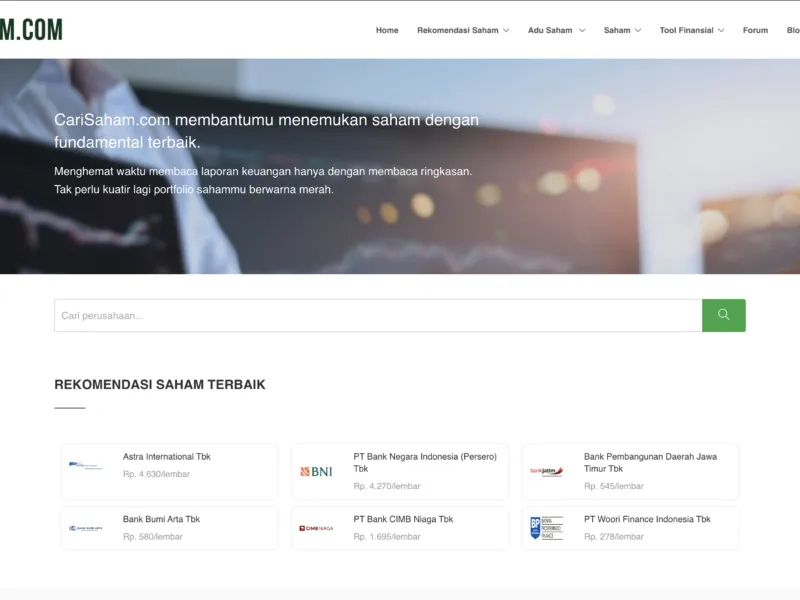Viewport: 800px width, 600px height.
Task: Click the CariSaham.com site logo
Action: pyautogui.click(x=31, y=30)
